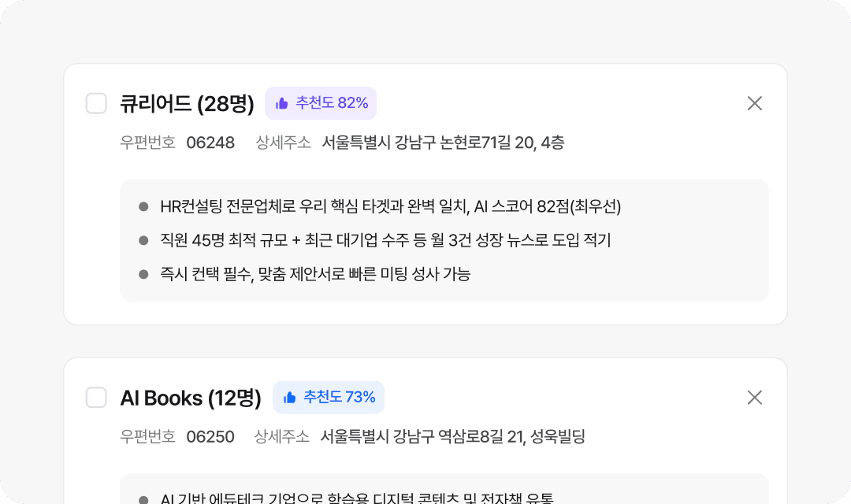The height and width of the screenshot is (504, 851).
Task: Open the 큐리어드 (28명) company title
Action: pyautogui.click(x=187, y=103)
